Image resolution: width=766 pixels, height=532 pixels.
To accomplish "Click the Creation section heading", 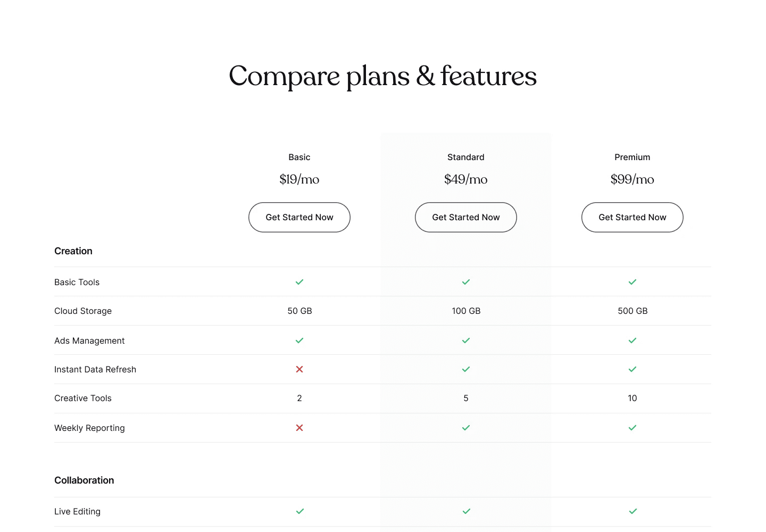I will [x=73, y=251].
